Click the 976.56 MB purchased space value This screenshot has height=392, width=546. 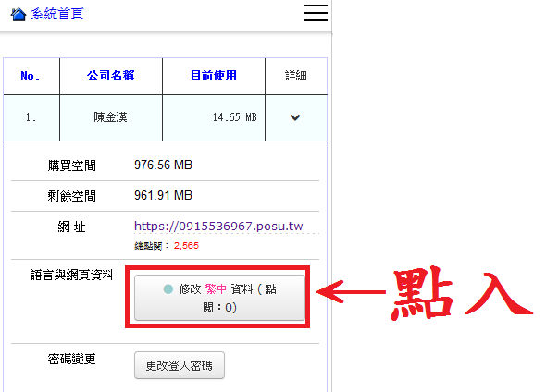click(163, 165)
